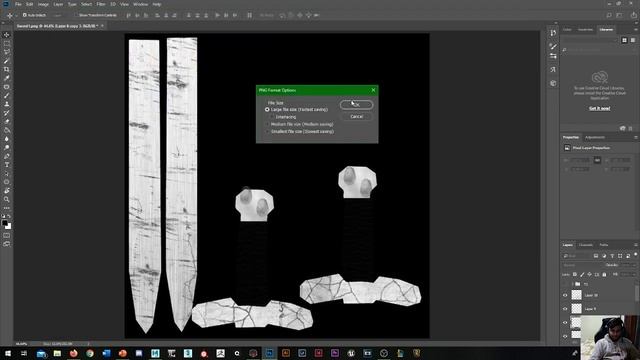640x360 pixels.
Task: Switch to the Adjustments tab
Action: pos(595,138)
